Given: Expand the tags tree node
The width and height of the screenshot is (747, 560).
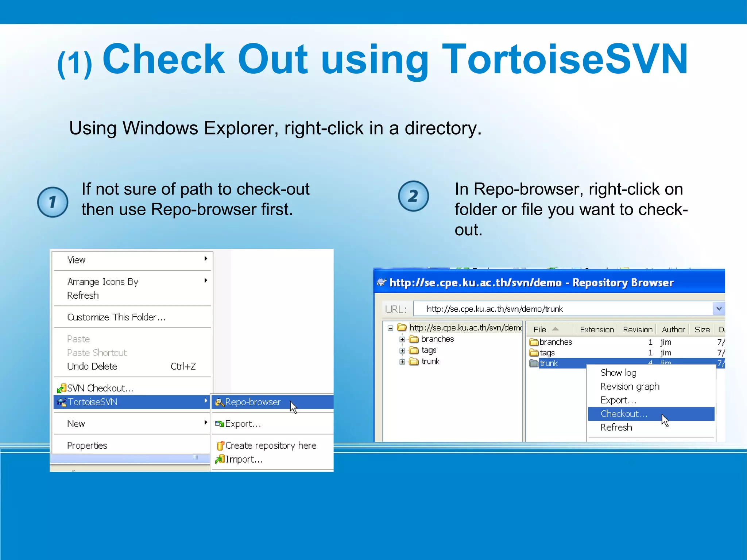Looking at the screenshot, I should pyautogui.click(x=402, y=351).
